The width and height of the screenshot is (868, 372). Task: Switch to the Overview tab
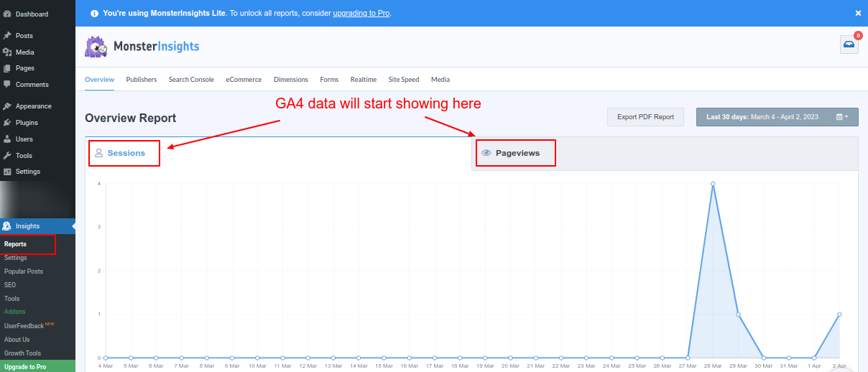pyautogui.click(x=99, y=80)
